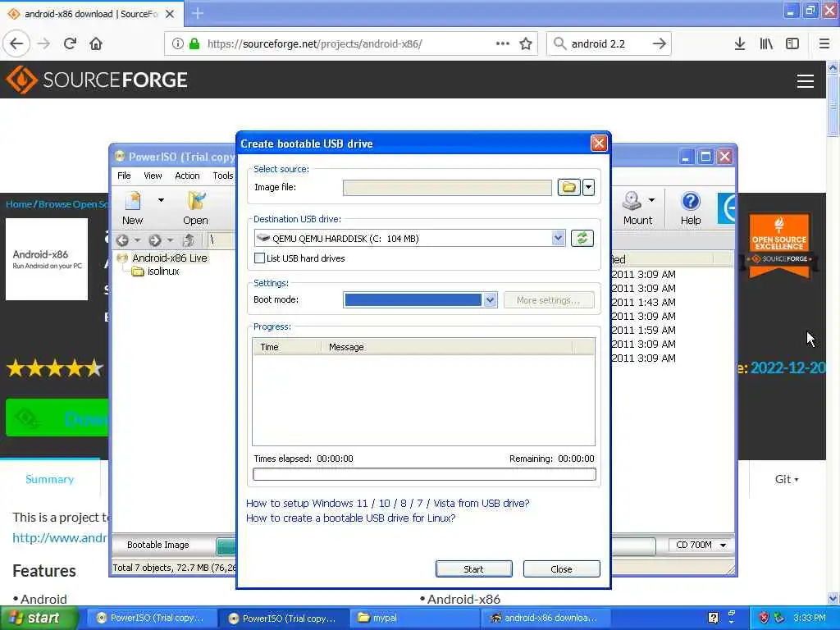
Task: Open a new browser tab
Action: pos(198,13)
